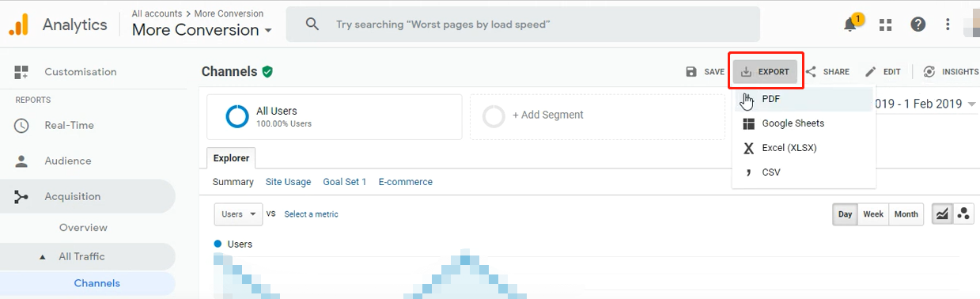Open the Users metric dropdown
This screenshot has width=980, height=299.
coord(238,214)
